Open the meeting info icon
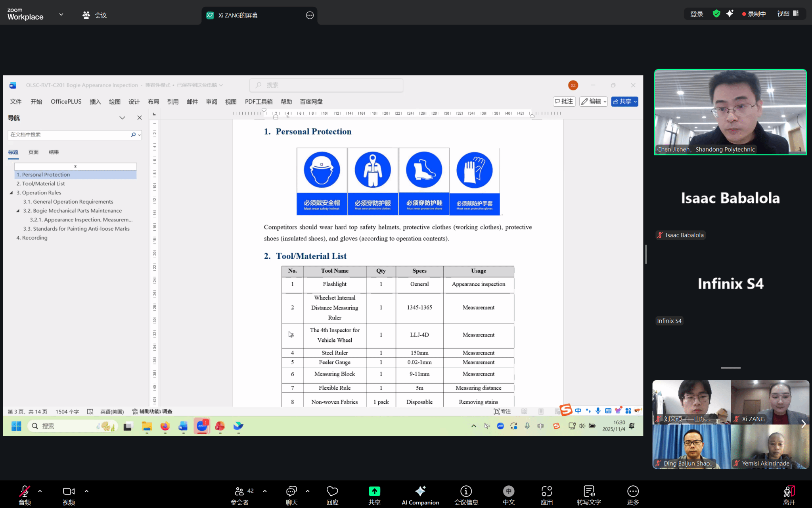 [x=466, y=491]
